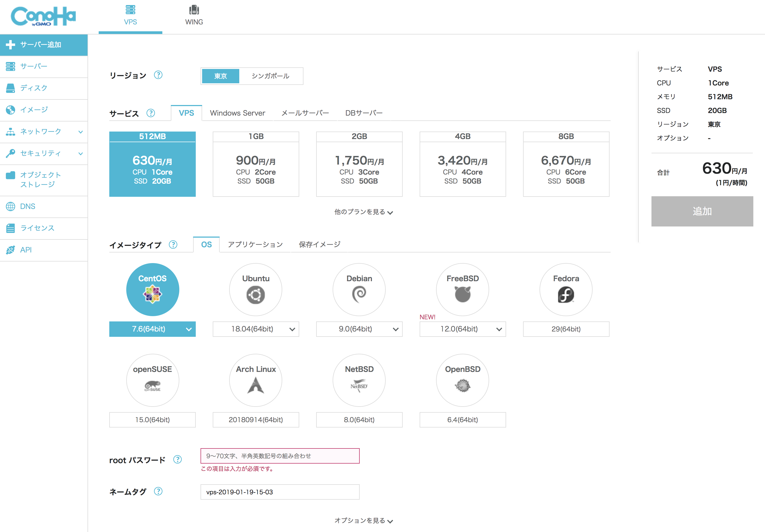Choose the CentOS image
Screen dimensions: 765x532
[153, 290]
